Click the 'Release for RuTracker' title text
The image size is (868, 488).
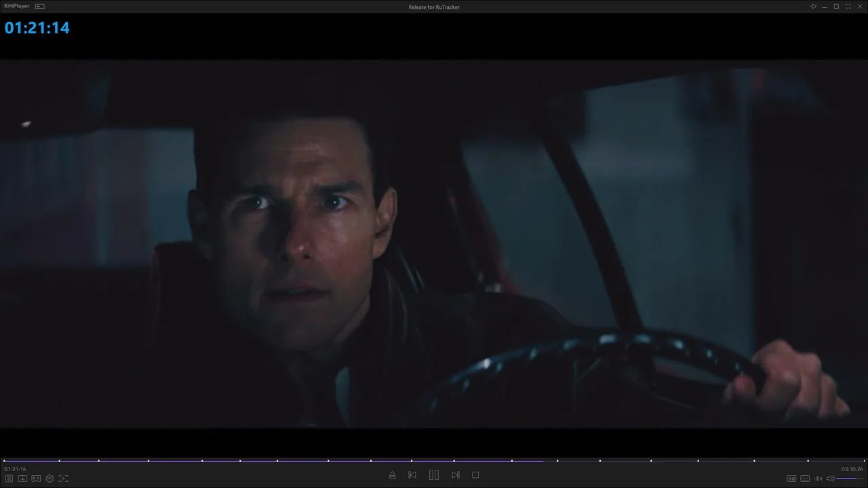tap(434, 7)
